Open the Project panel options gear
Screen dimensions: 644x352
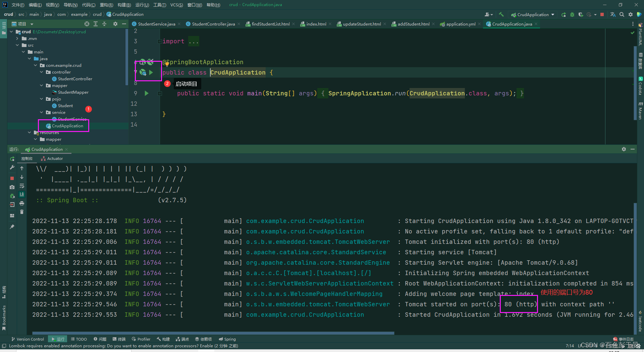(x=115, y=24)
